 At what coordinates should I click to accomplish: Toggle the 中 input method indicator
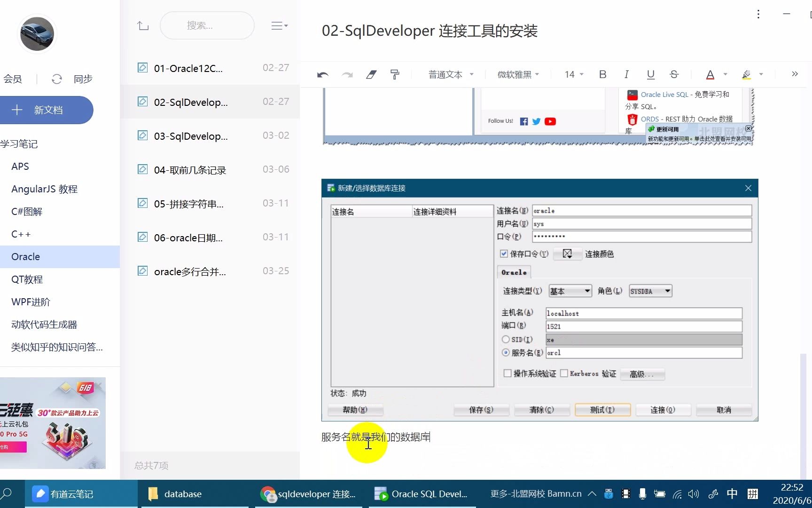pos(732,494)
